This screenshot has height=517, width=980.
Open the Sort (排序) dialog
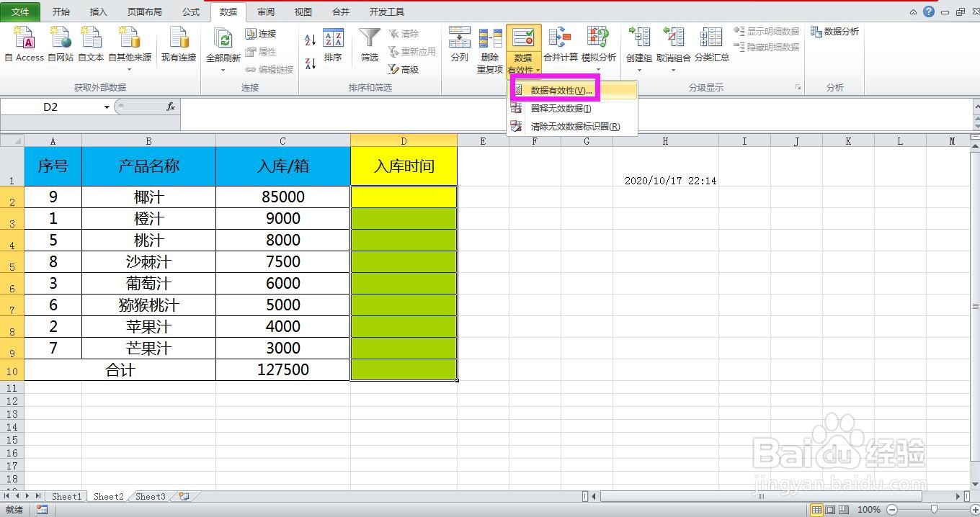[x=333, y=45]
